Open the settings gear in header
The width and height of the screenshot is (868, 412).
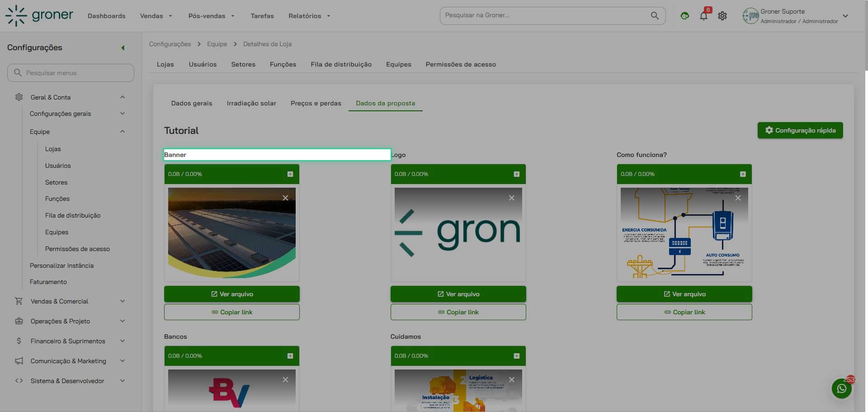(722, 16)
